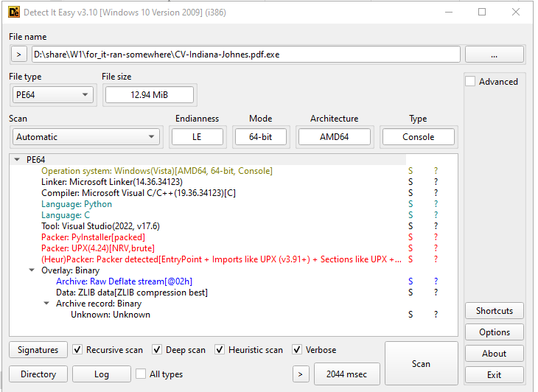Click the ? link for Tool: Visual Studio row
This screenshot has height=392, width=538.
tap(436, 226)
